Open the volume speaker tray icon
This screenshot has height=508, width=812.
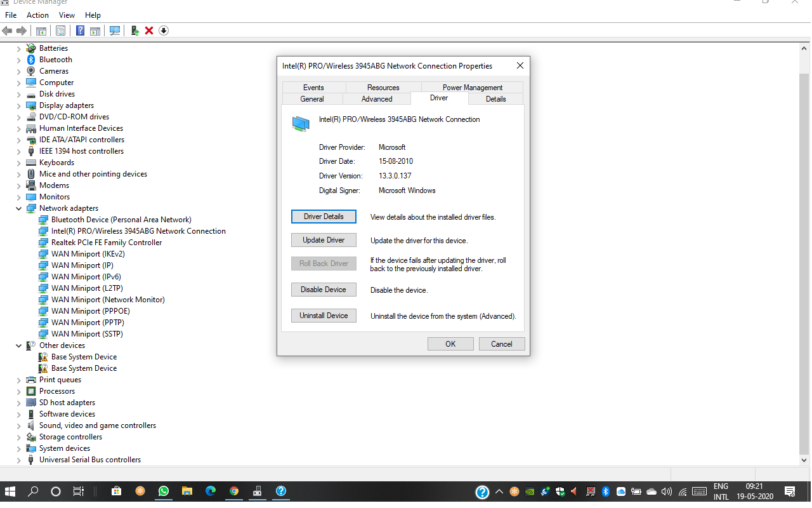click(x=667, y=491)
